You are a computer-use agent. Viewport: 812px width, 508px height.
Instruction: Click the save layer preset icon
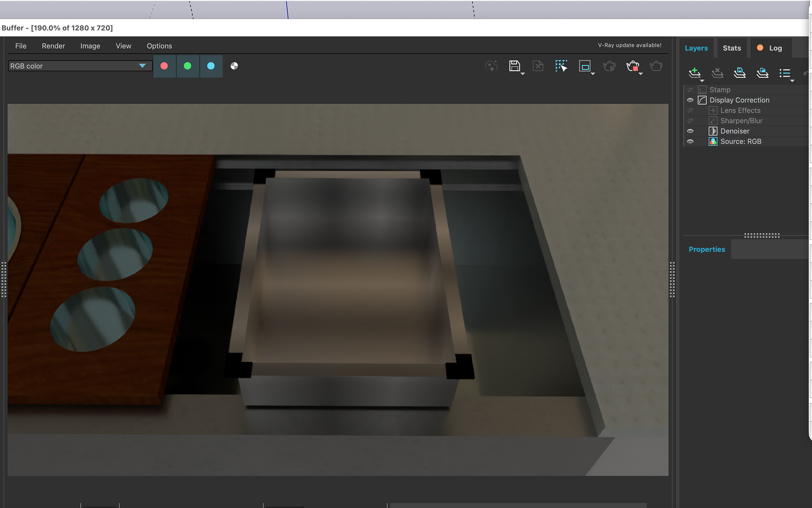coord(740,73)
